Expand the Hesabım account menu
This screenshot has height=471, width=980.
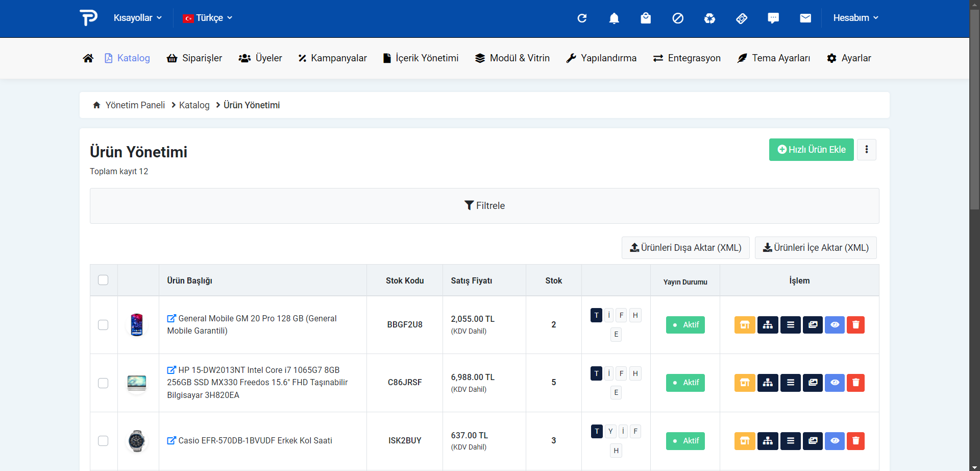coord(855,18)
